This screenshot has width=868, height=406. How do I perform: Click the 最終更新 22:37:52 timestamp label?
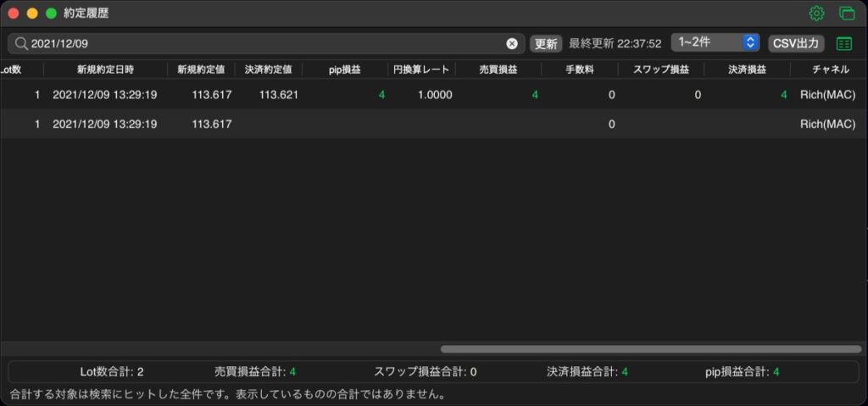point(615,43)
